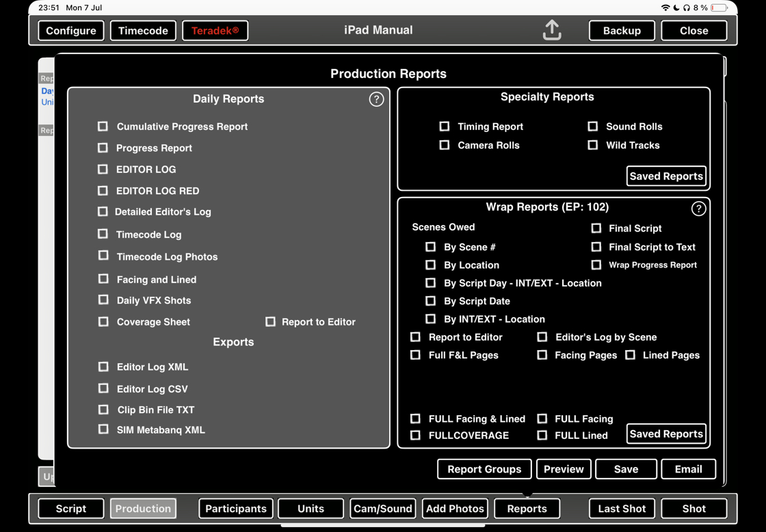Select Daily VFX Shots checkbox
The image size is (766, 532).
(x=103, y=300)
